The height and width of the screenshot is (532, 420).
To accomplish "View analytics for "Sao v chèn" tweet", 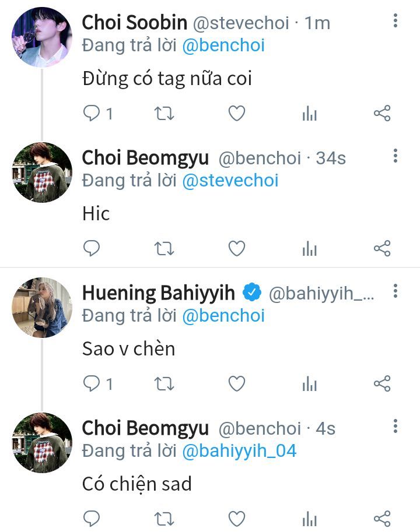I will 309,383.
